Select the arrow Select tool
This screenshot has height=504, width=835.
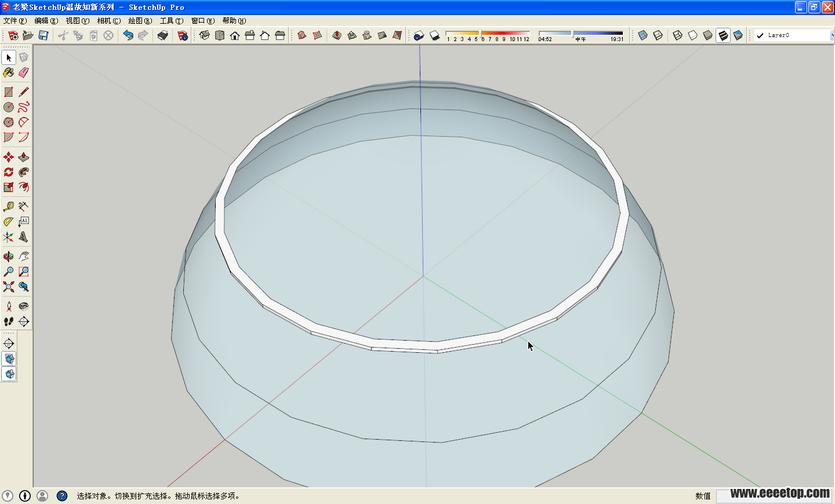pos(9,57)
